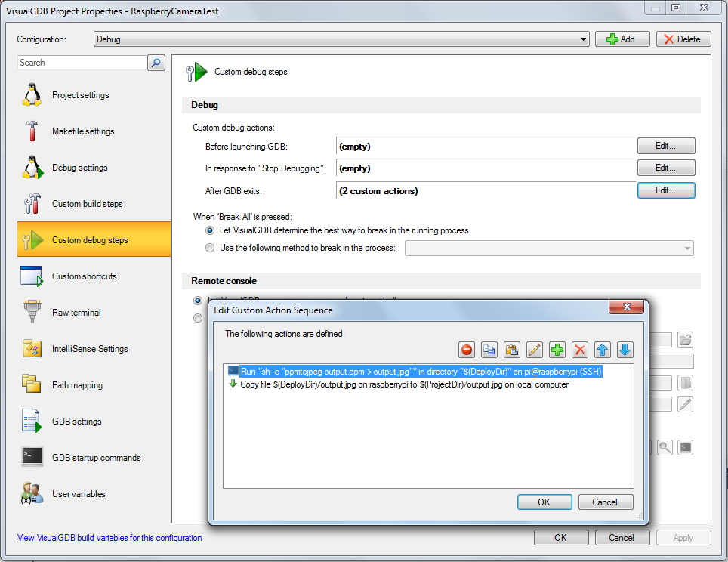Open GDB settings page

pyautogui.click(x=94, y=421)
